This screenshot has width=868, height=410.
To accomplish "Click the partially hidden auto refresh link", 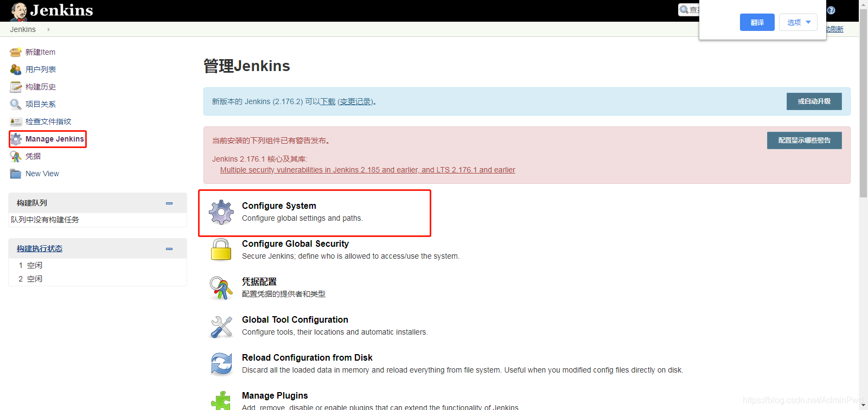I will tap(835, 29).
